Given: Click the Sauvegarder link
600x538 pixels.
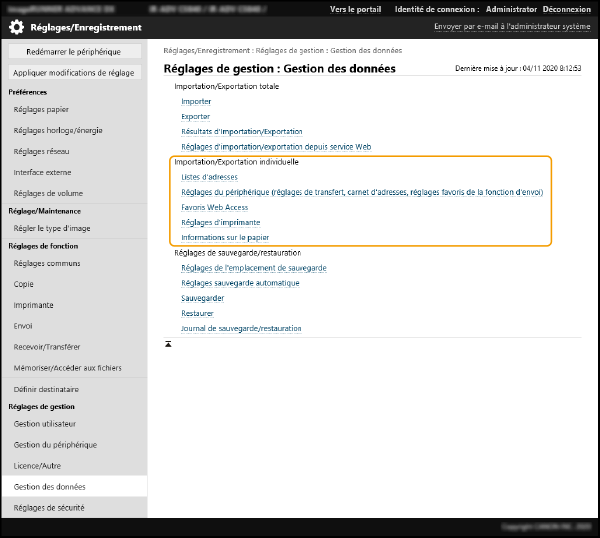Looking at the screenshot, I should point(202,298).
